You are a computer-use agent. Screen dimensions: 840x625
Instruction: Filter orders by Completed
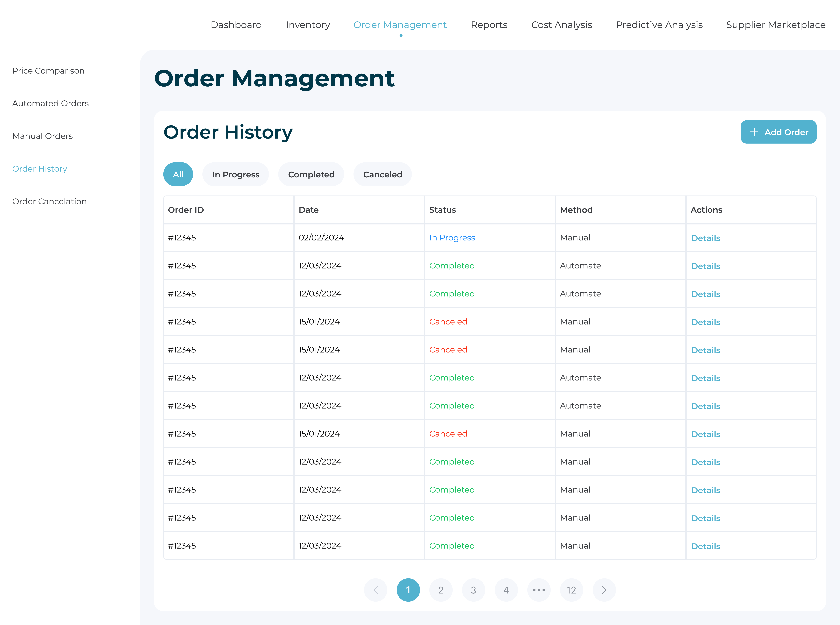coord(311,174)
